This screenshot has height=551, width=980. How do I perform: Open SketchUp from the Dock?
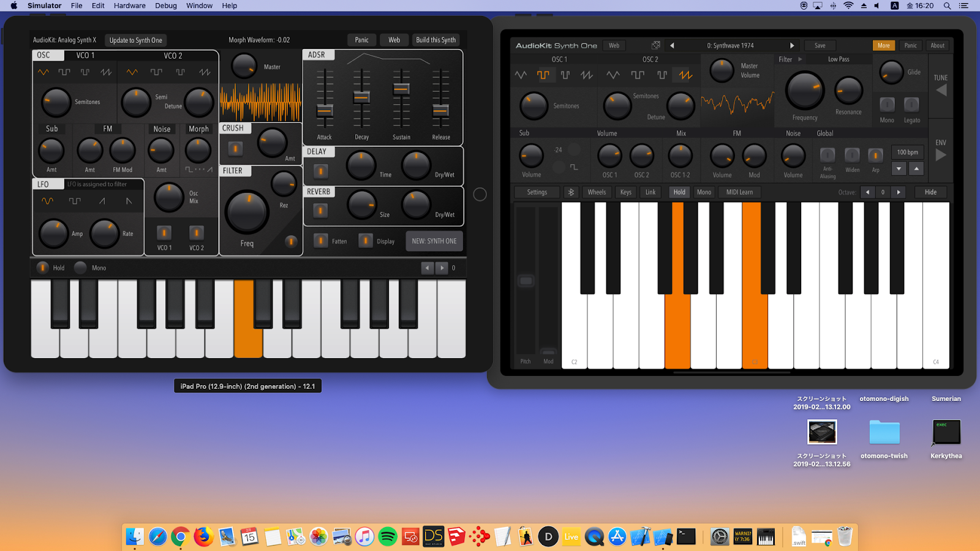coord(456,537)
